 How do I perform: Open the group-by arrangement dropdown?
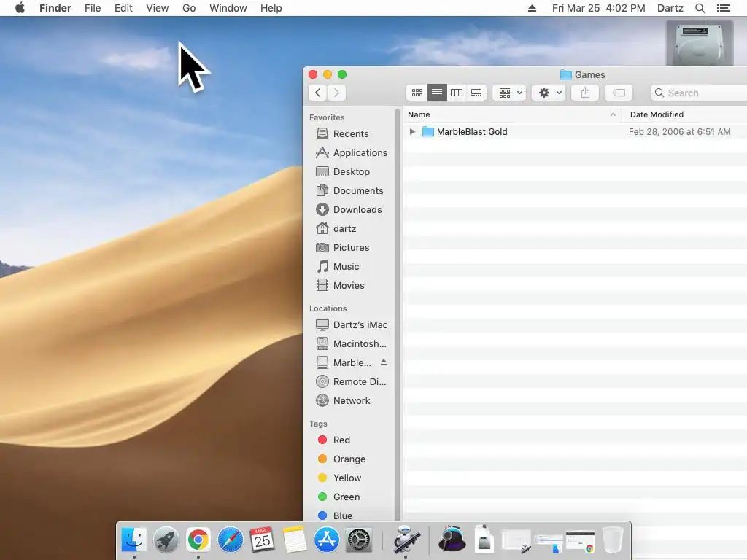click(x=510, y=93)
